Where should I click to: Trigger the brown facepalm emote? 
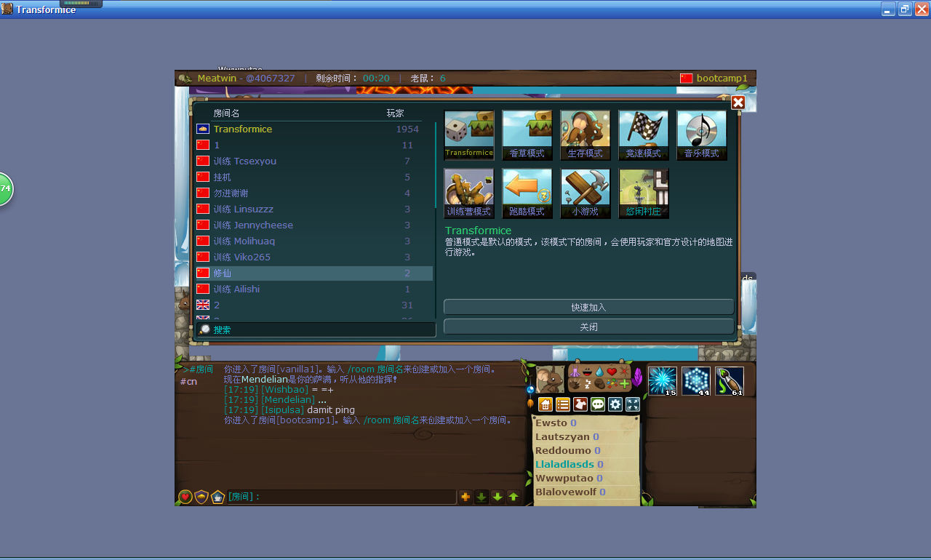coord(599,383)
